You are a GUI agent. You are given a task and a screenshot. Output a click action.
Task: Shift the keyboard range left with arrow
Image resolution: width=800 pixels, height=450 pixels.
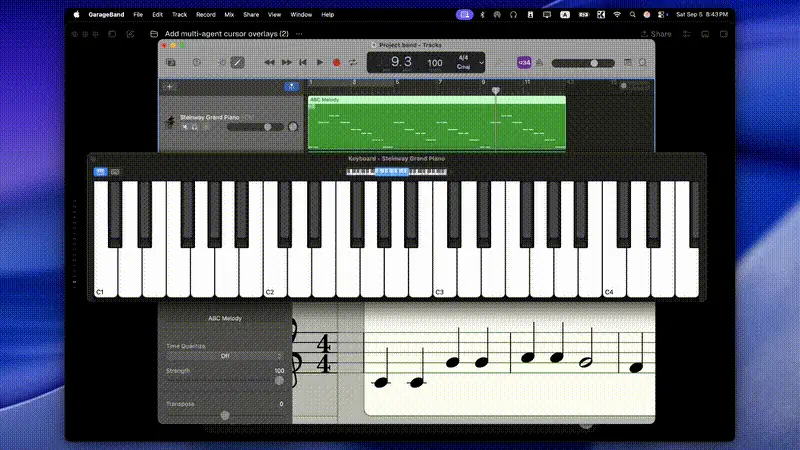point(341,172)
